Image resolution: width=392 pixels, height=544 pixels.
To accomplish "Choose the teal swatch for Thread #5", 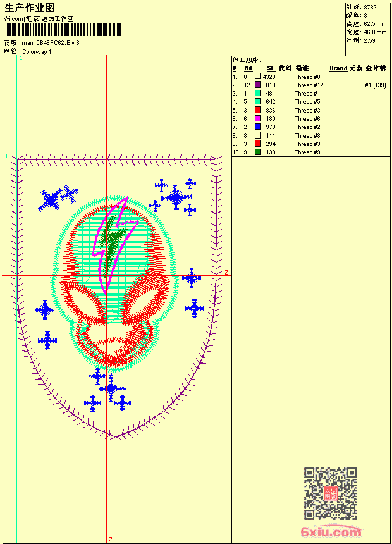I will point(258,101).
